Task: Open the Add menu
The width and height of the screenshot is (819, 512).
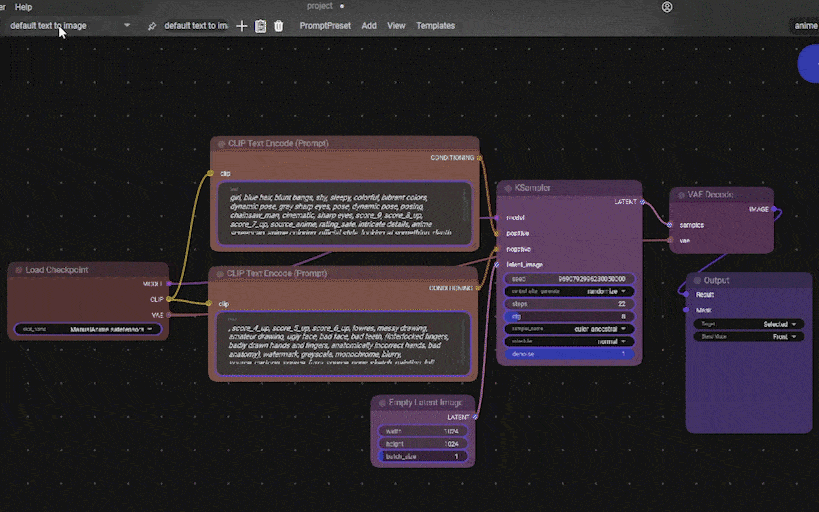Action: [x=369, y=26]
